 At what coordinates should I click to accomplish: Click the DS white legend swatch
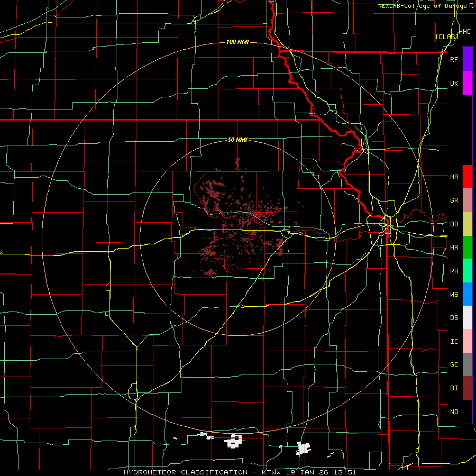point(467,317)
